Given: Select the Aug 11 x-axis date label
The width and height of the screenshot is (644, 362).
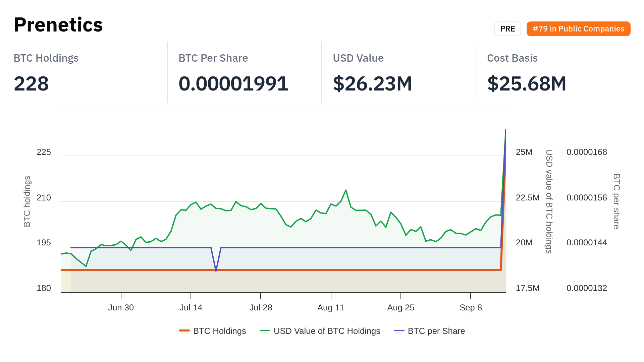Looking at the screenshot, I should 331,307.
